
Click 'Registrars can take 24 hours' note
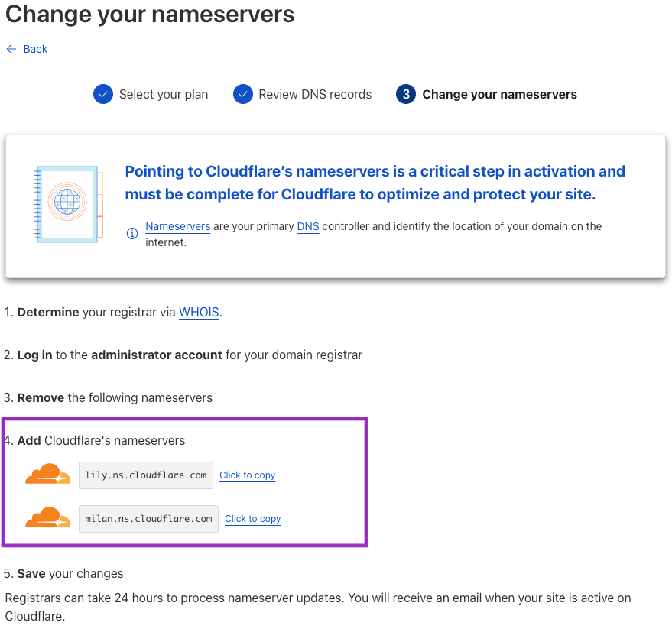[318, 607]
